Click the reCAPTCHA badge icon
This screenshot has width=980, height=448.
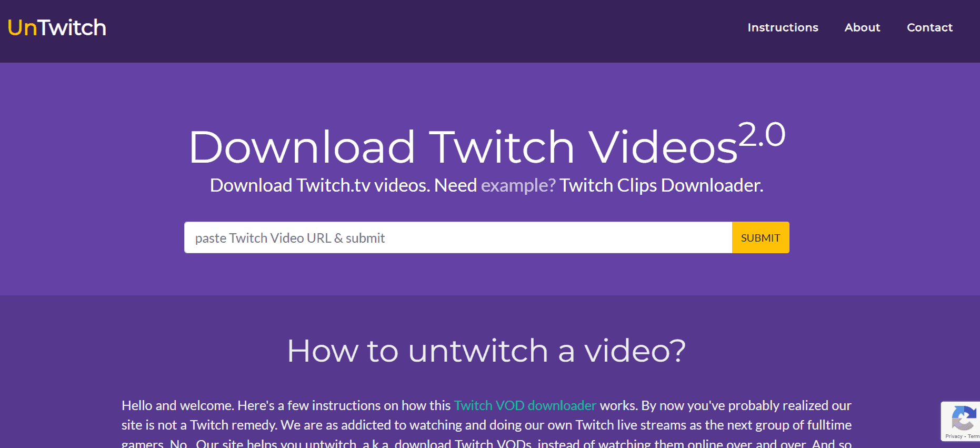963,419
